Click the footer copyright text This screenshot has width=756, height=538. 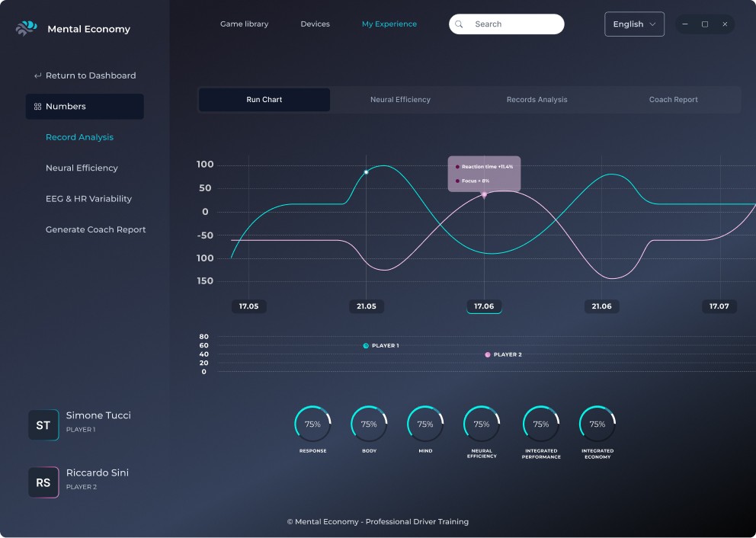377,522
